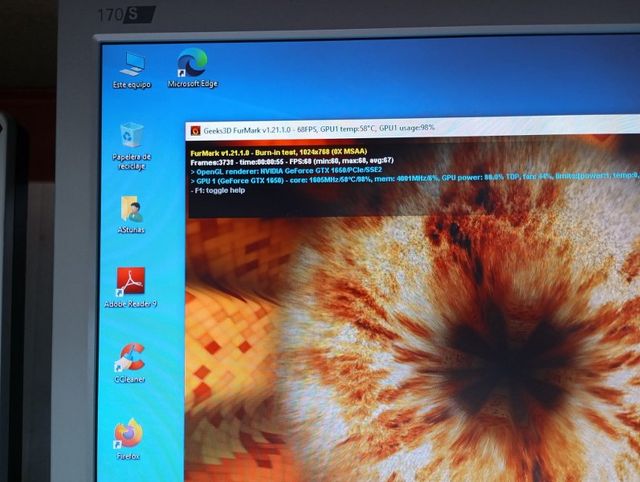
Task: Open the Este equipo desktop icon
Action: coord(132,65)
